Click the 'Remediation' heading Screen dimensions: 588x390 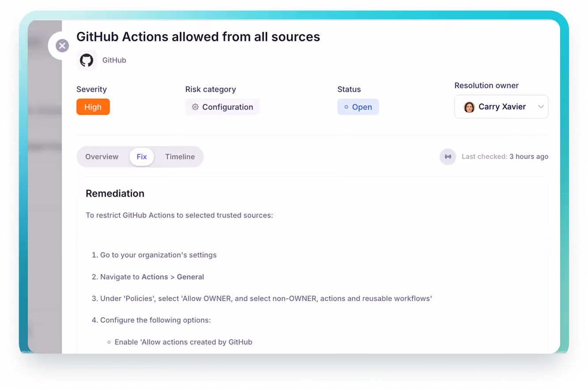(x=115, y=194)
